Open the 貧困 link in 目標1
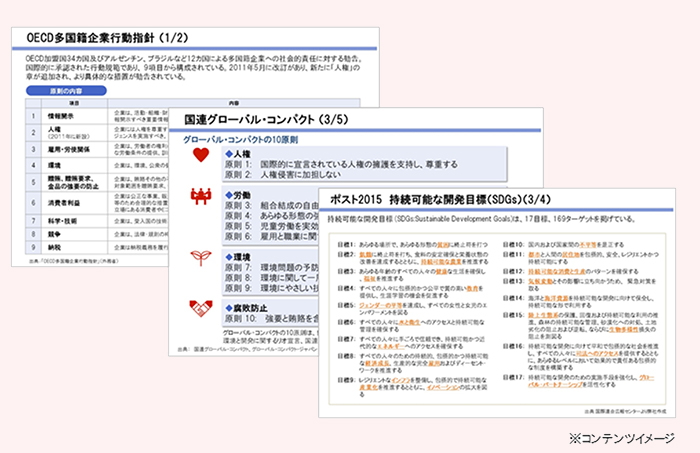 (443, 245)
